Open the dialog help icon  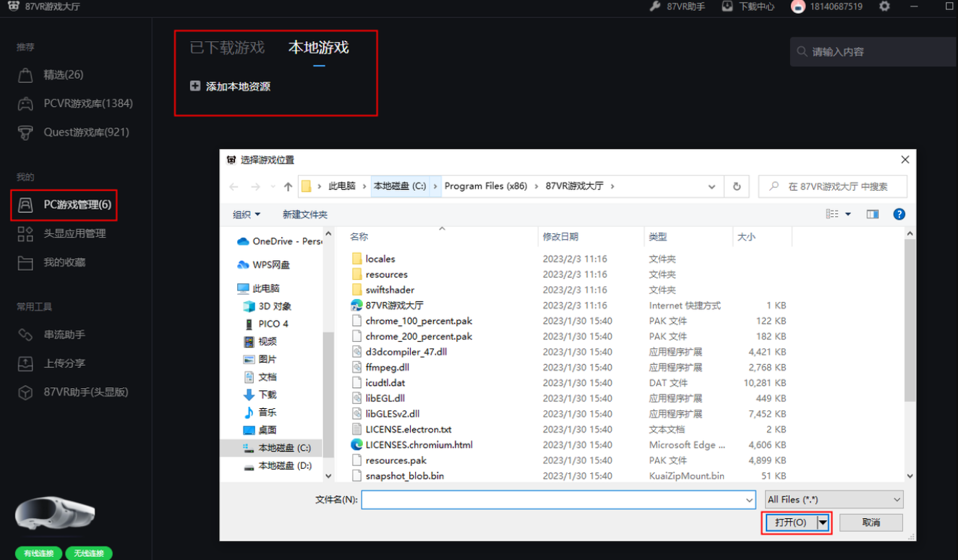tap(899, 215)
